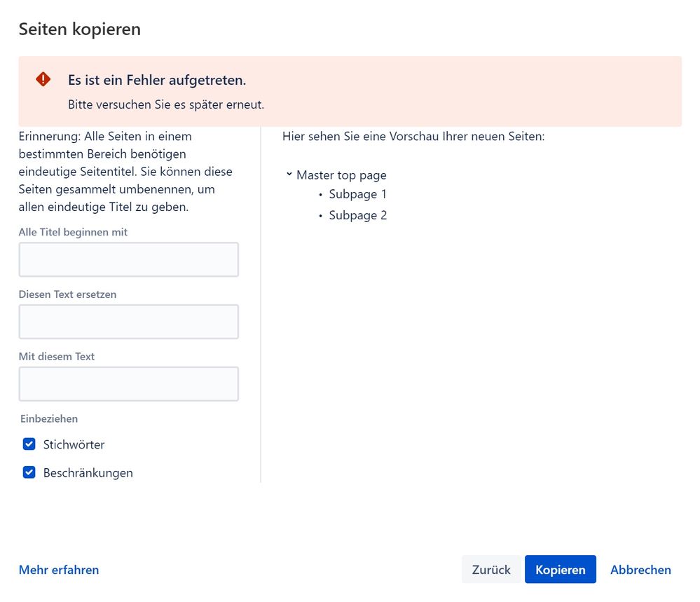This screenshot has width=700, height=602.
Task: Click the Einbeziehen section label
Action: click(x=48, y=418)
